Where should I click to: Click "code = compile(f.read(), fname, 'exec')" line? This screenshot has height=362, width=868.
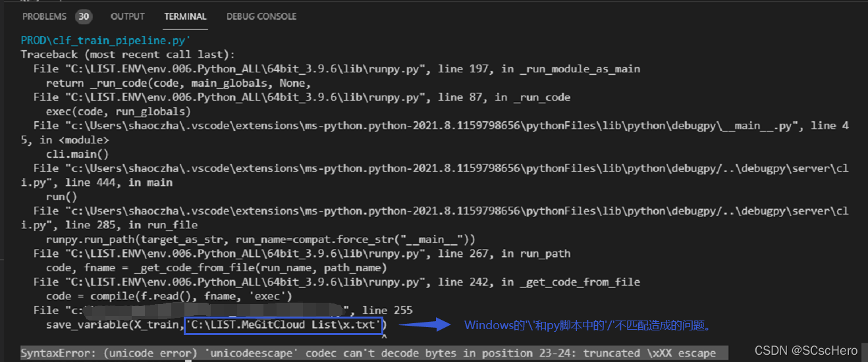click(169, 296)
